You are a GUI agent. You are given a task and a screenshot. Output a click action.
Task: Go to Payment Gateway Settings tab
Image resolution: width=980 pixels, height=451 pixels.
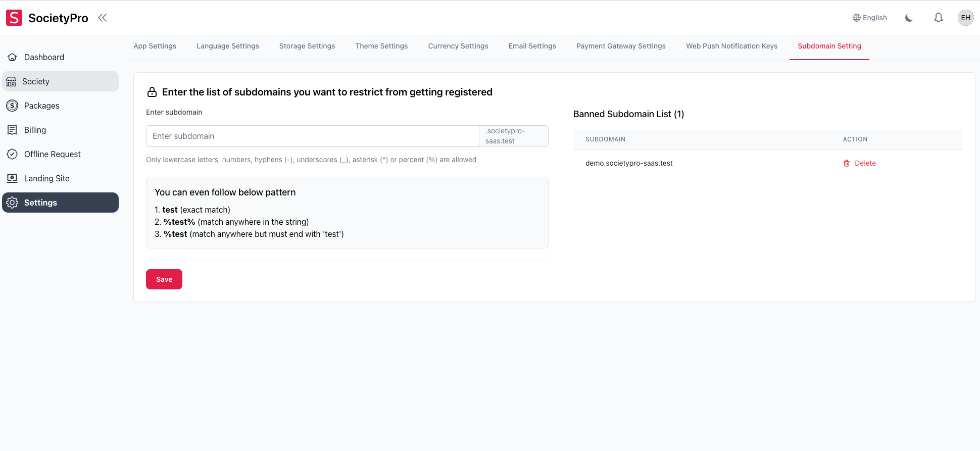coord(621,46)
